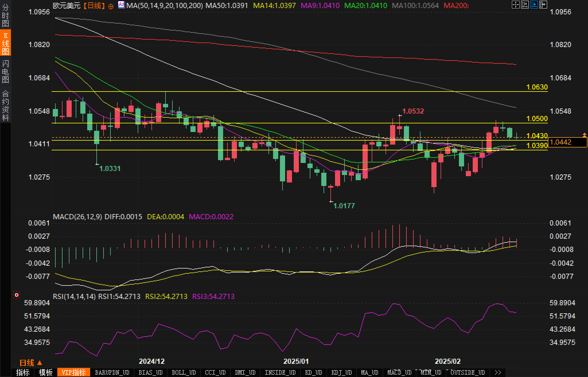The width and height of the screenshot is (588, 377).
Task: Click the yellow MA14:1.0397 label
Action: point(274,5)
